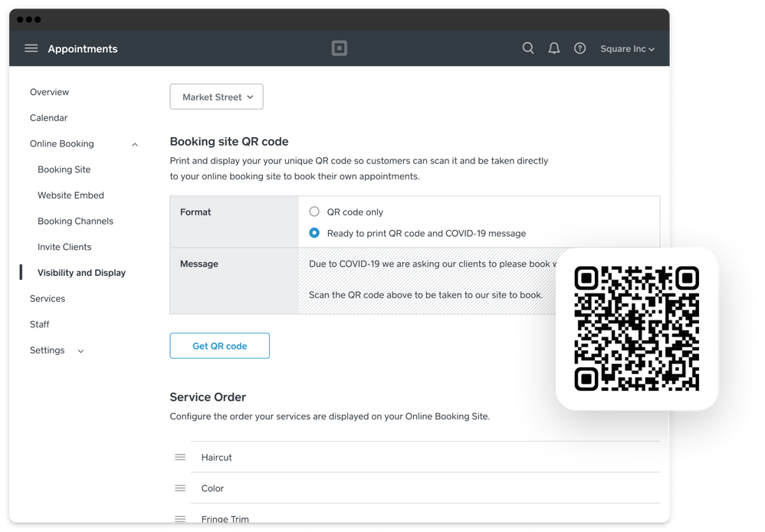Open the Square Inc account menu
Image resolution: width=765 pixels, height=532 pixels.
click(x=627, y=48)
